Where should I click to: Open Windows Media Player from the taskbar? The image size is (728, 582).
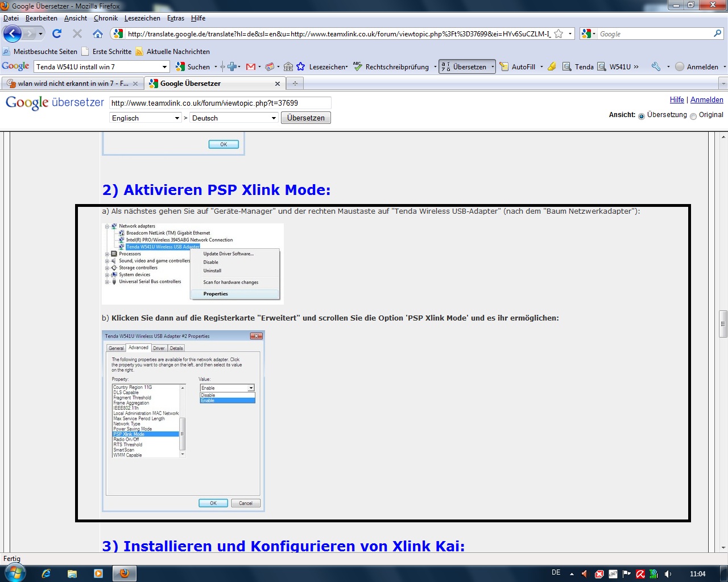pyautogui.click(x=98, y=573)
